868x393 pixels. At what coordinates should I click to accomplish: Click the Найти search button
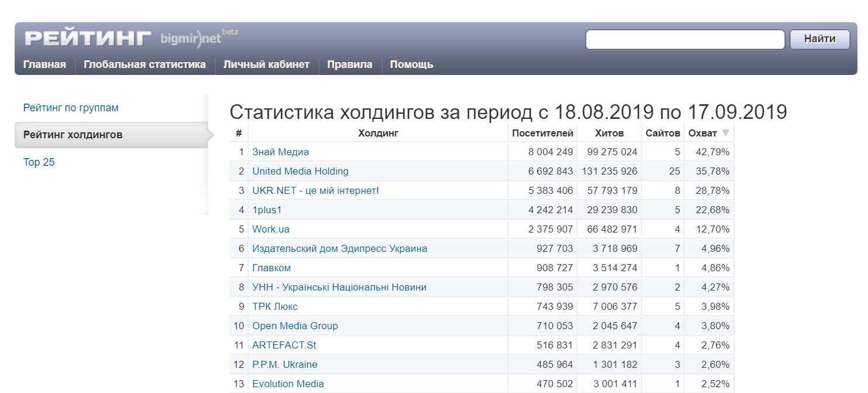click(819, 39)
